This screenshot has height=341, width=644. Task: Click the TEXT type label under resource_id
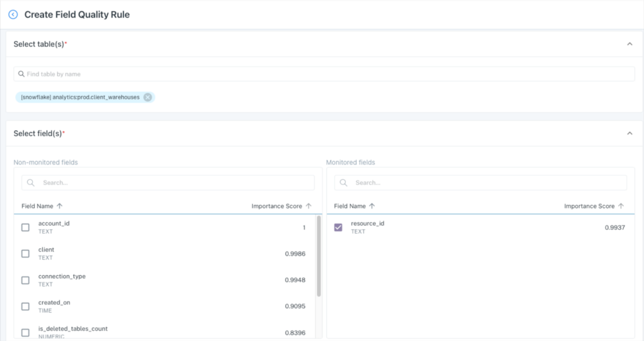click(x=358, y=232)
